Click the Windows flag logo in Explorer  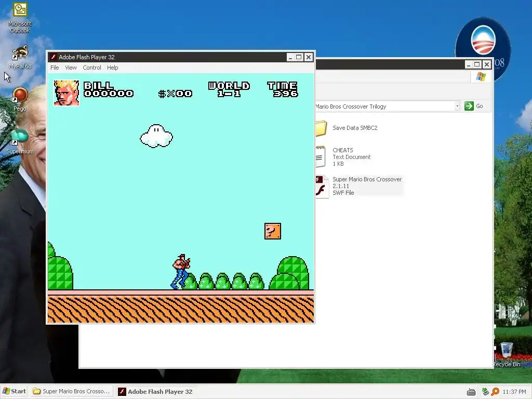pyautogui.click(x=481, y=77)
